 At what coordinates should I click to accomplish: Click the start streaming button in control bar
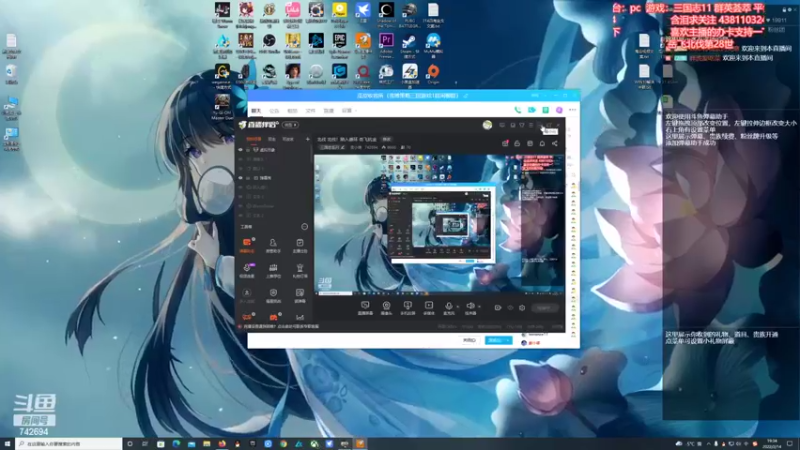545,308
